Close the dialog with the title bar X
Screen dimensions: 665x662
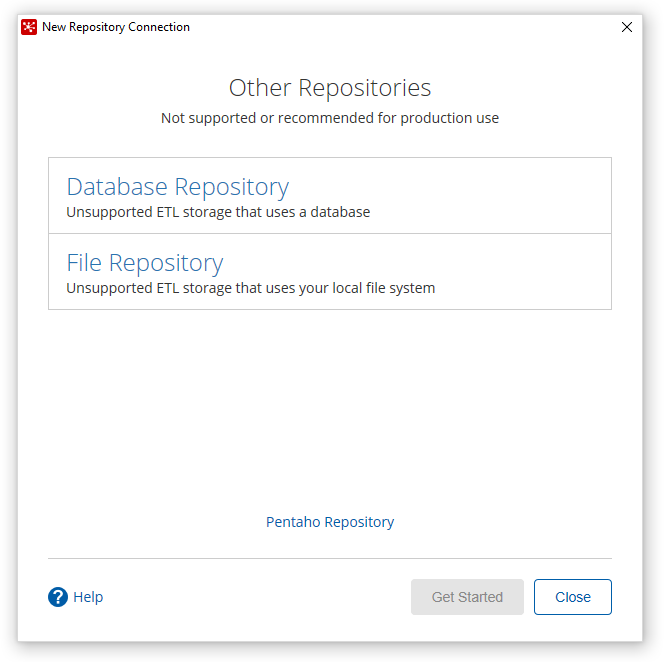click(627, 27)
